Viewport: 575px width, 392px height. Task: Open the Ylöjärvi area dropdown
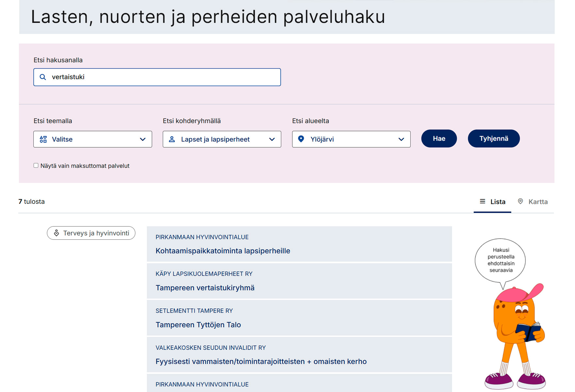click(x=351, y=139)
